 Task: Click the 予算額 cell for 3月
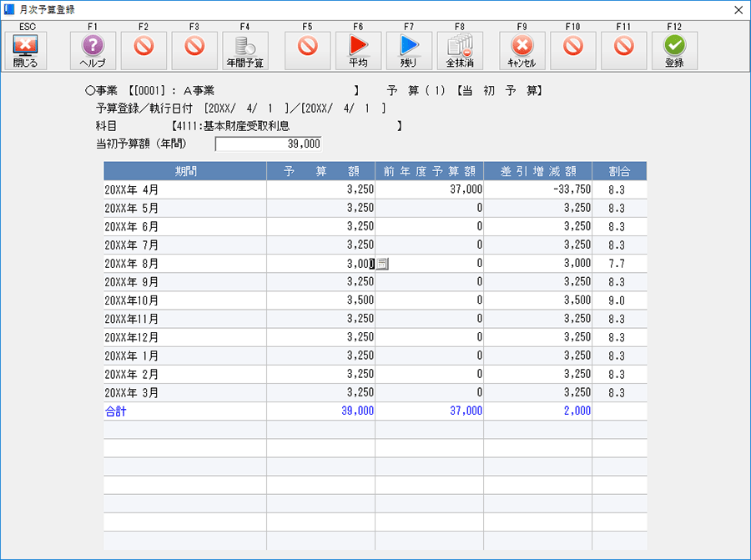[x=321, y=392]
